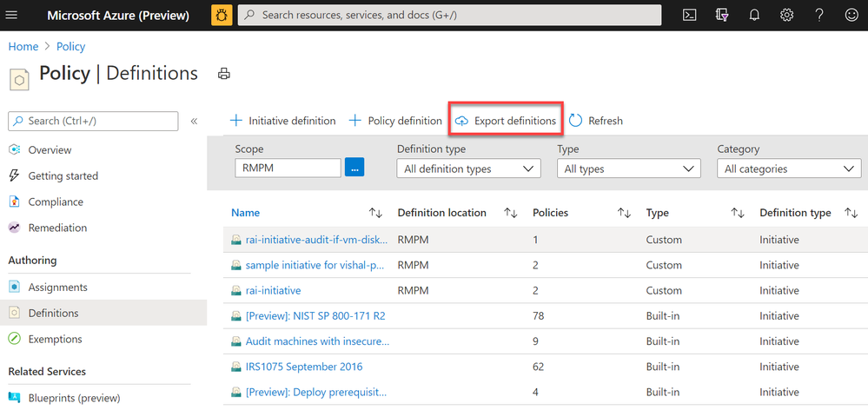This screenshot has height=410, width=868.
Task: Open the Type filter dropdown
Action: (629, 169)
